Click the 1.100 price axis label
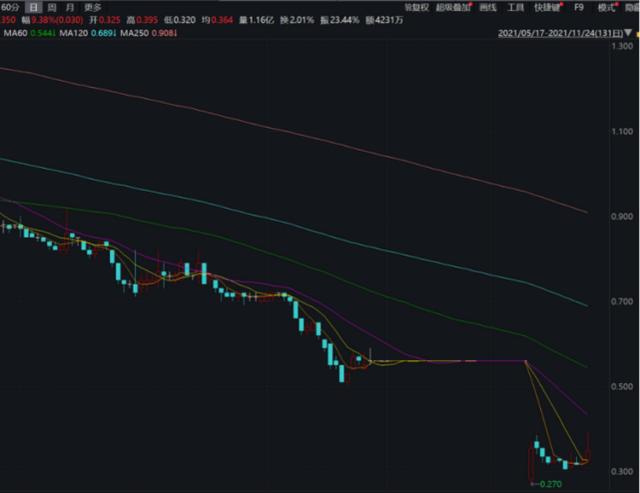Image resolution: width=640 pixels, height=493 pixels. [x=622, y=131]
